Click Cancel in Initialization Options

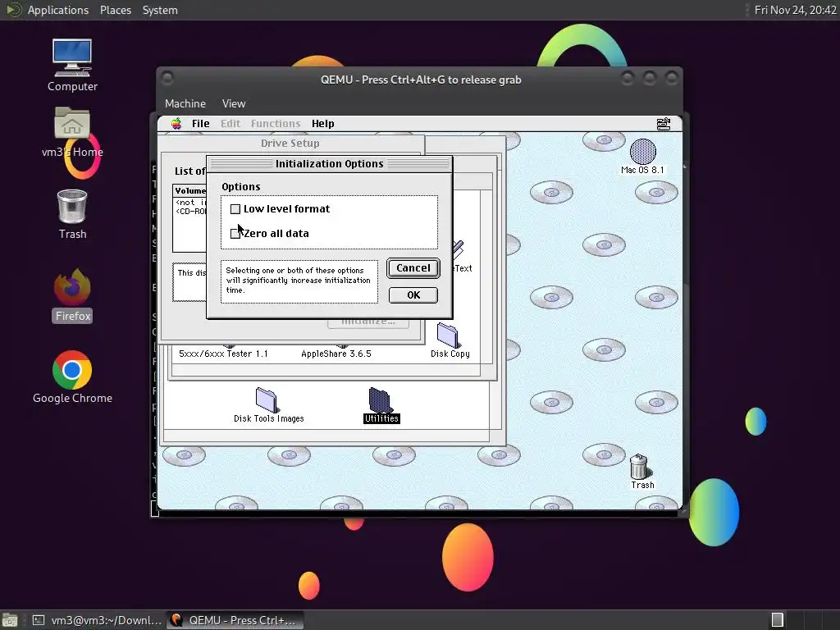pyautogui.click(x=413, y=268)
